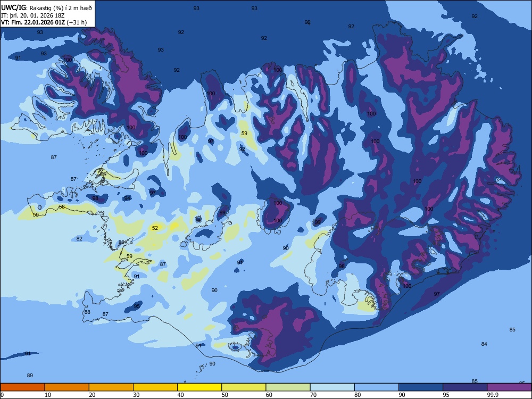Click the '96' humidity value on the map

point(198,220)
